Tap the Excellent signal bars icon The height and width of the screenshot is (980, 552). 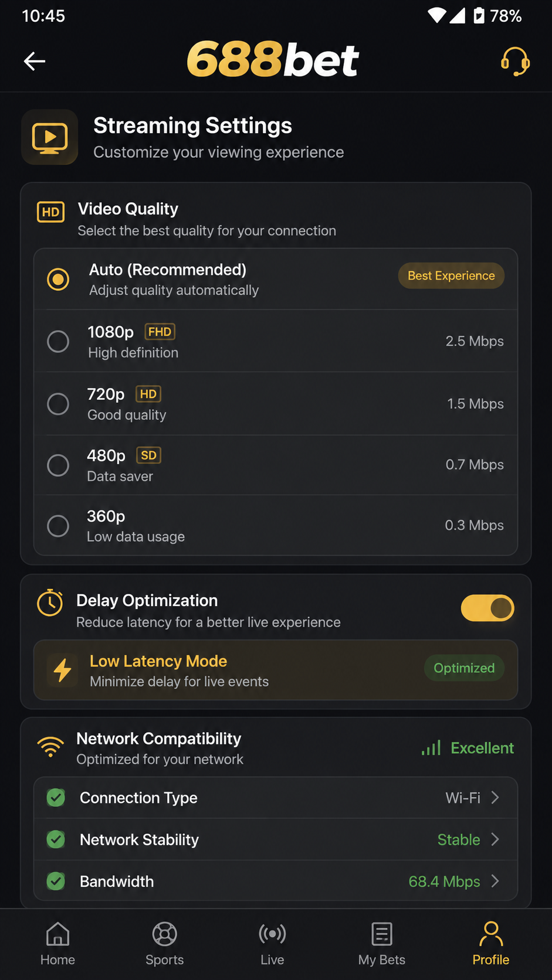click(431, 748)
